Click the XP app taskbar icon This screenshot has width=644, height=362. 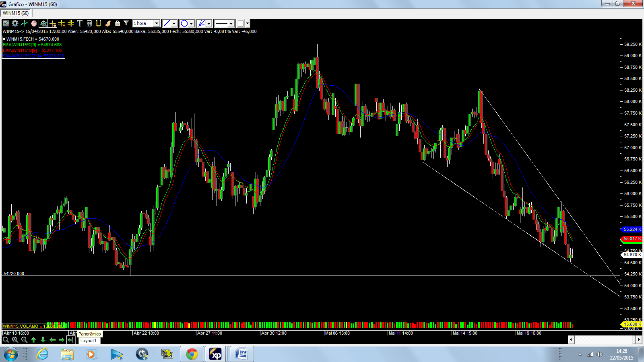pyautogui.click(x=216, y=354)
